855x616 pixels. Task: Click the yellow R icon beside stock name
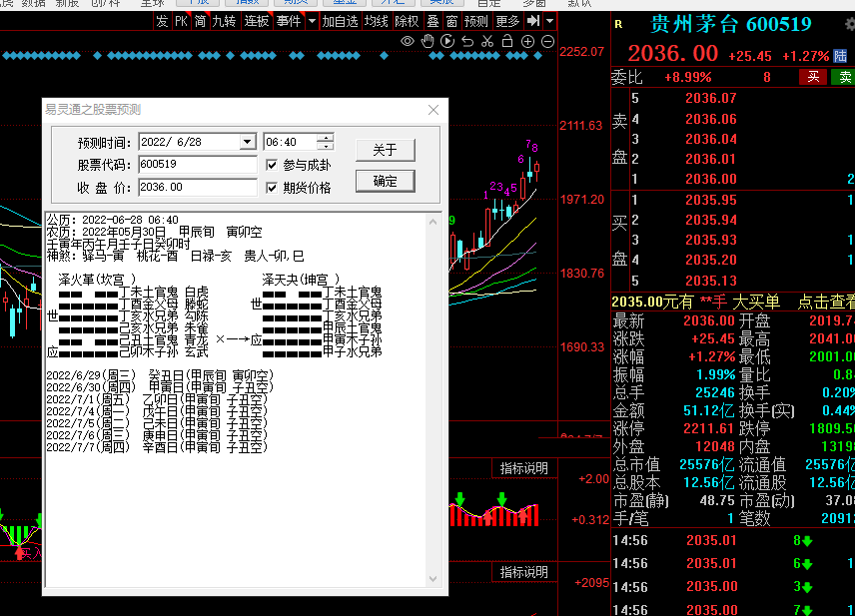[618, 24]
